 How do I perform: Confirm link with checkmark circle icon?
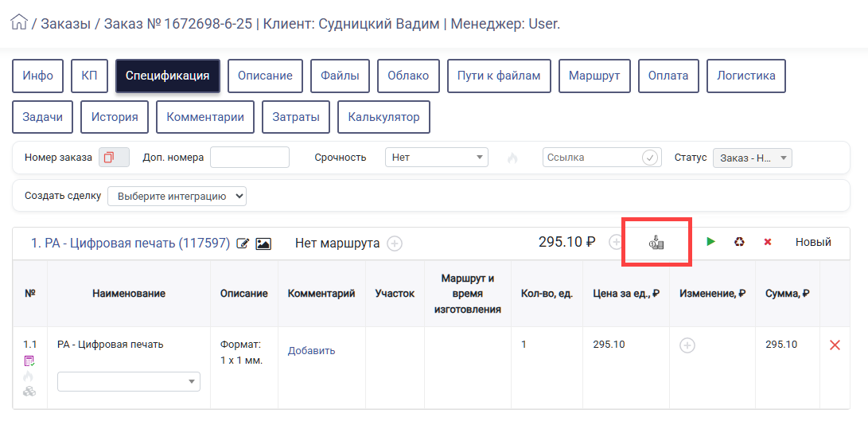(650, 158)
